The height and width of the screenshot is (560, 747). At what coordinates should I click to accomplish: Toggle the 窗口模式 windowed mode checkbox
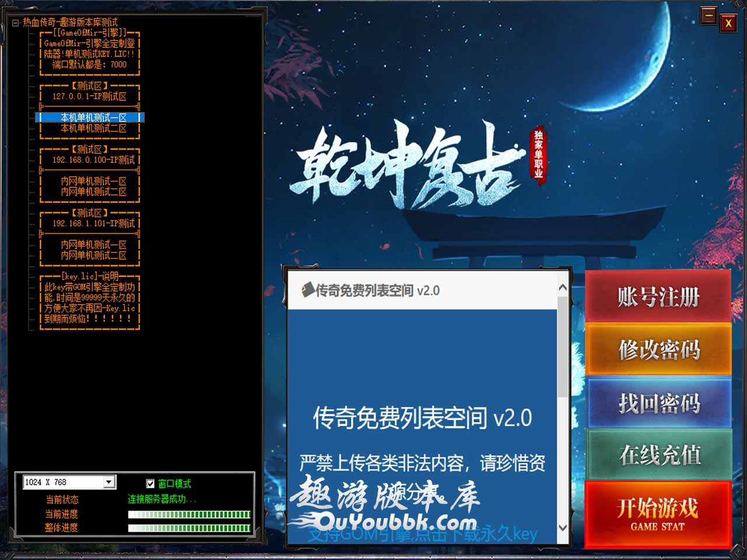click(x=150, y=484)
